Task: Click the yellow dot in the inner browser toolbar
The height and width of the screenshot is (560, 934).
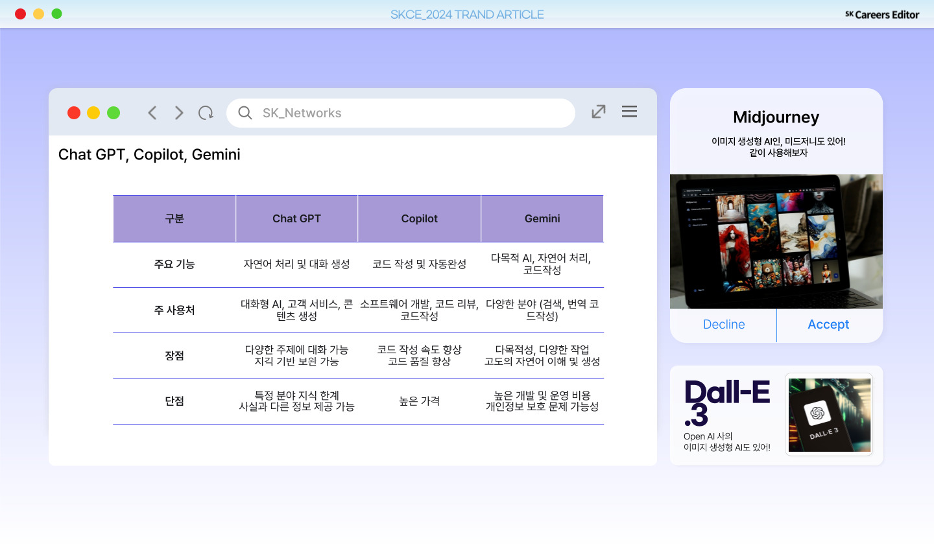Action: [93, 113]
